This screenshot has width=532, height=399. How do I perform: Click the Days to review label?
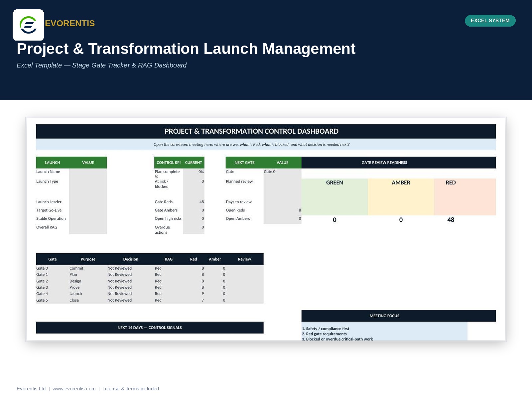point(239,202)
